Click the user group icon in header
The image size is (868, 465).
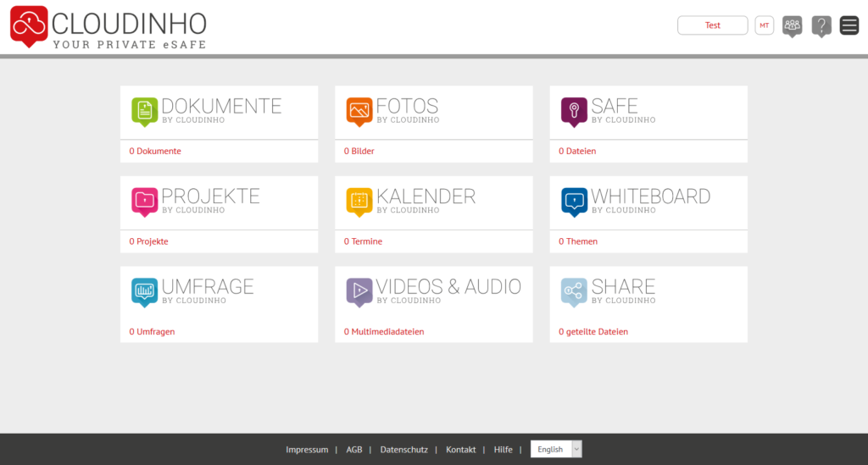pos(792,25)
